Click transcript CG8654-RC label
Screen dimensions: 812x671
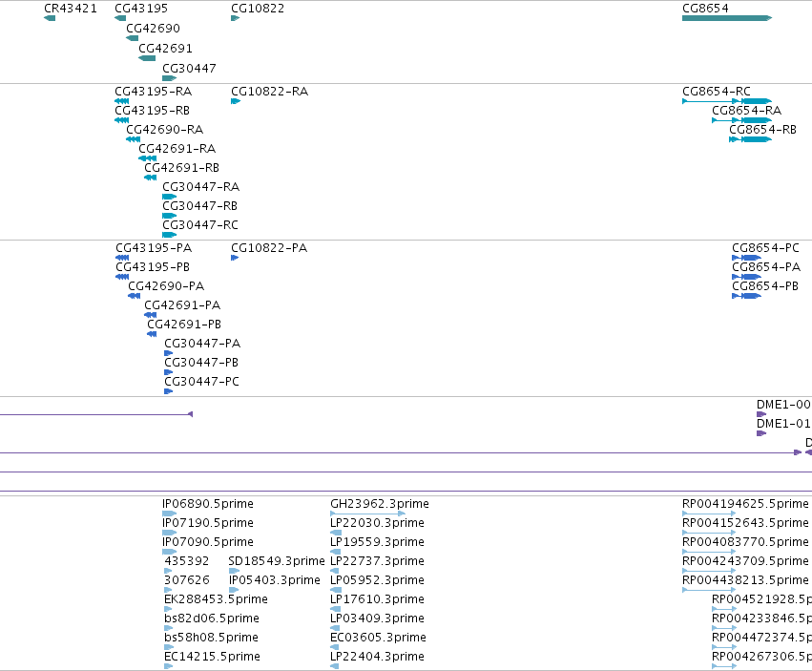coord(717,92)
